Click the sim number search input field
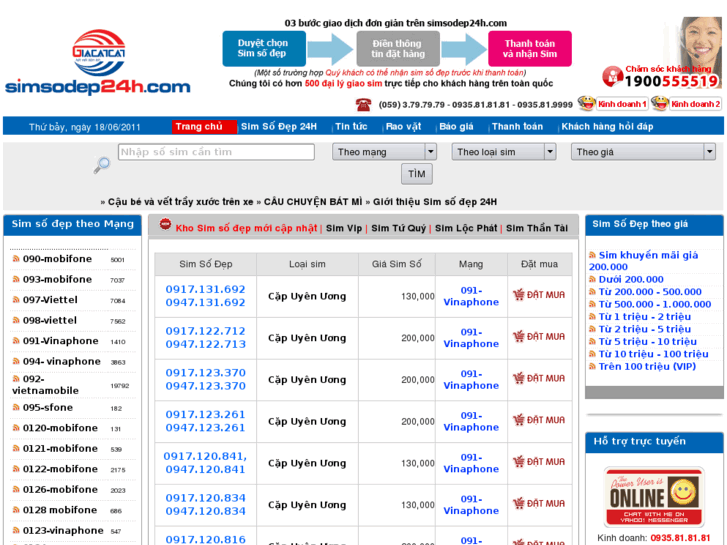727x545 pixels. 216,152
